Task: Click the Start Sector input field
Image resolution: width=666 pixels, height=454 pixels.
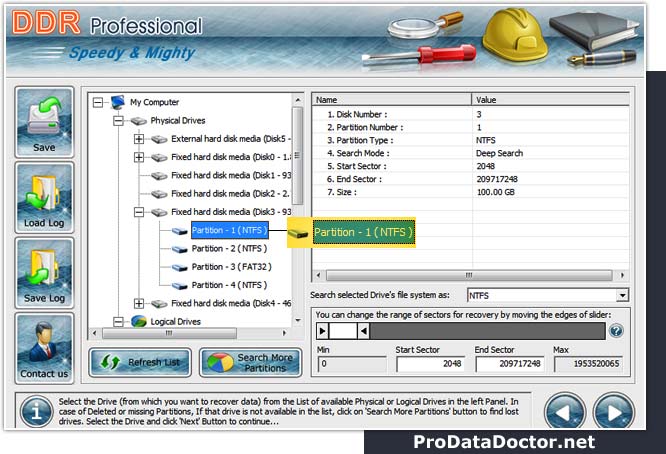Action: point(430,364)
